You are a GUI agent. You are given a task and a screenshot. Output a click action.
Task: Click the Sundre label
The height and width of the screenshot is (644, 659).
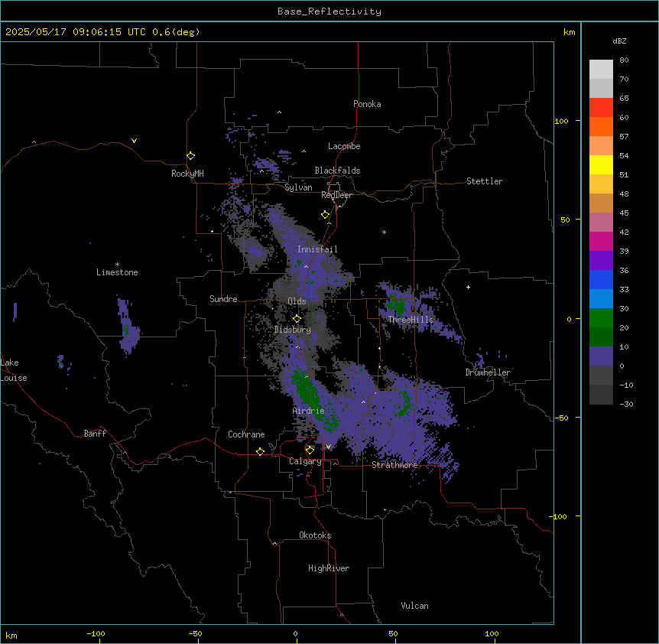[223, 299]
